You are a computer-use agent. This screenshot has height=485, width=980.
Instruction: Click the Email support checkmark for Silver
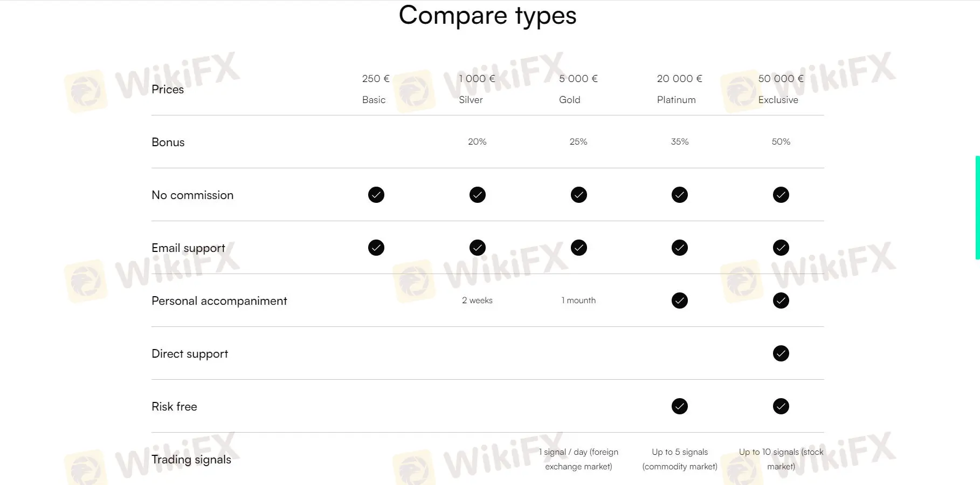477,248
